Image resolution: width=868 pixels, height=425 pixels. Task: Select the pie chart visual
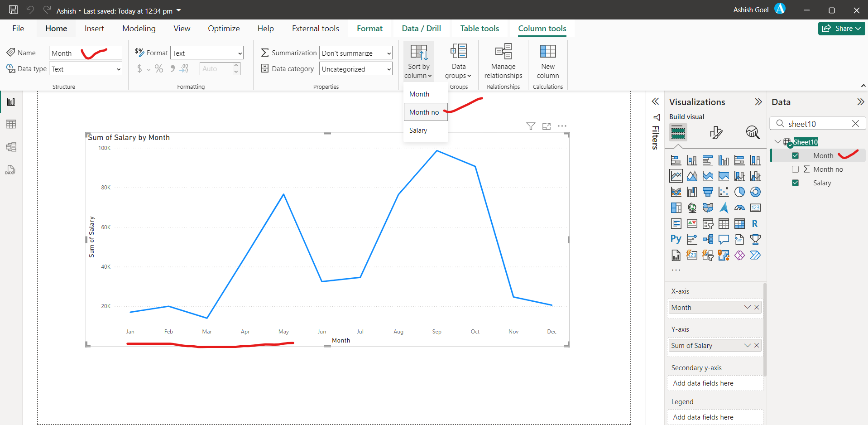[739, 192]
